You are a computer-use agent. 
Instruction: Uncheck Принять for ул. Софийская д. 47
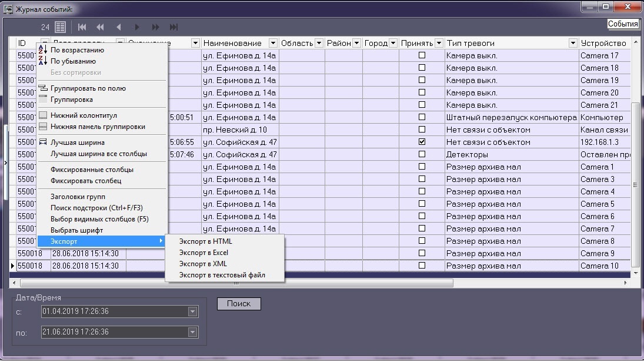[x=422, y=142]
